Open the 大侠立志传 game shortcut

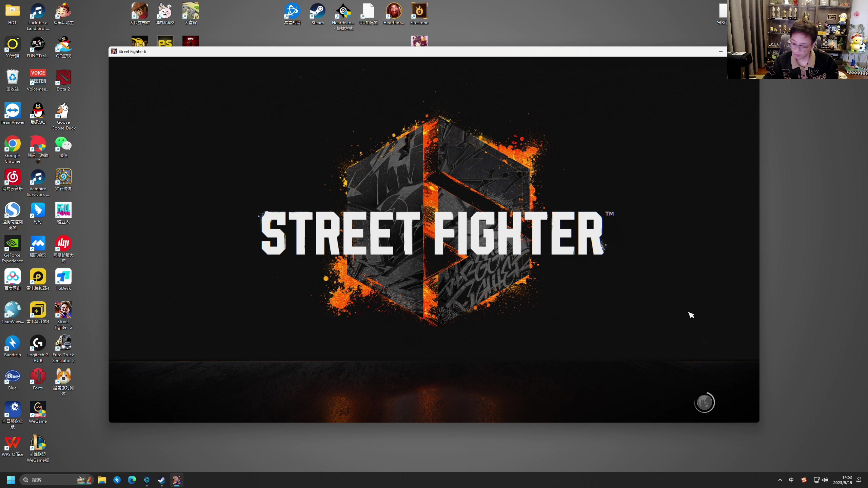[139, 14]
